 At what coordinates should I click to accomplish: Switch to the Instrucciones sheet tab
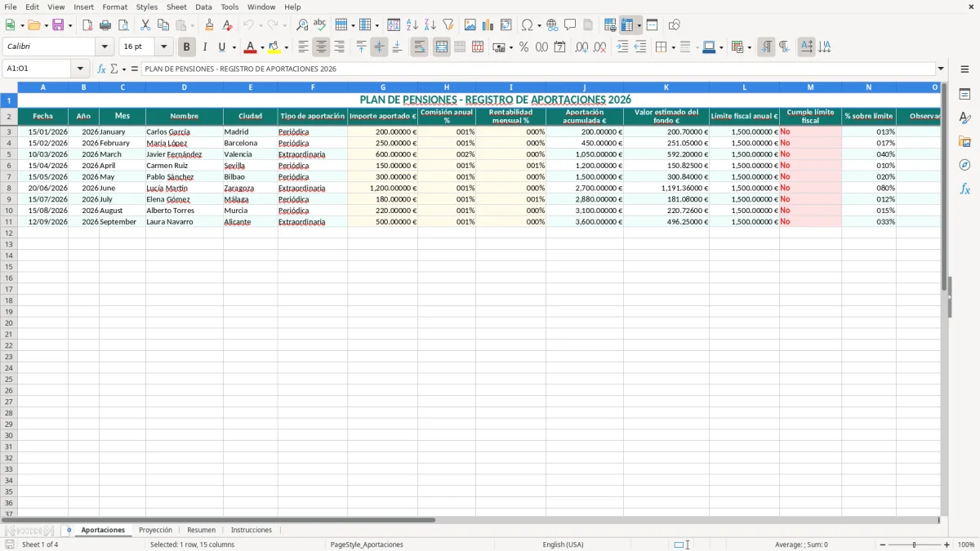click(252, 530)
